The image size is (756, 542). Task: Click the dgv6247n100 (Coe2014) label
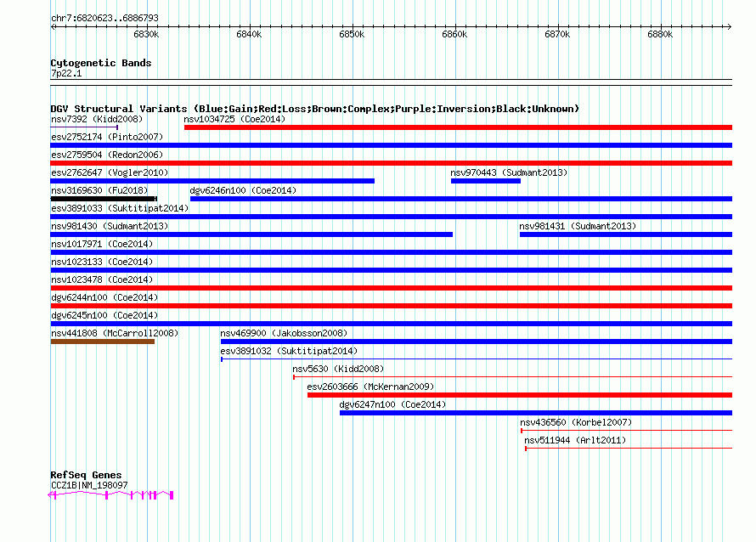(x=392, y=404)
